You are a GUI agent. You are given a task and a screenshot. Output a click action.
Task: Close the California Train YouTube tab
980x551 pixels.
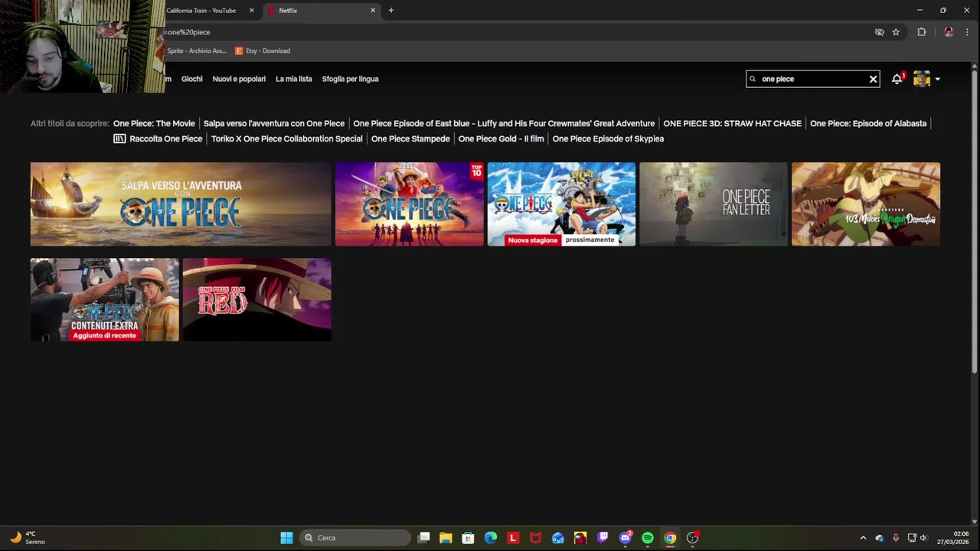(251, 11)
